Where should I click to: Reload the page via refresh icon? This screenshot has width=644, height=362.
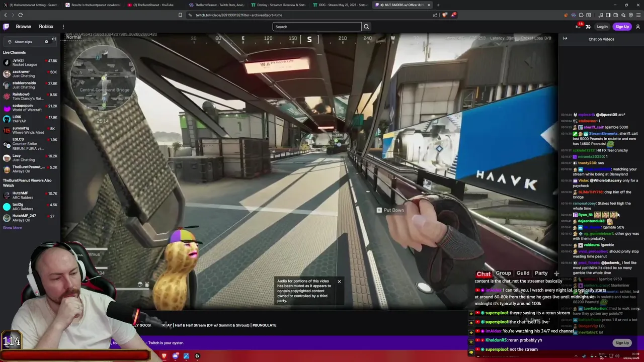click(20, 15)
